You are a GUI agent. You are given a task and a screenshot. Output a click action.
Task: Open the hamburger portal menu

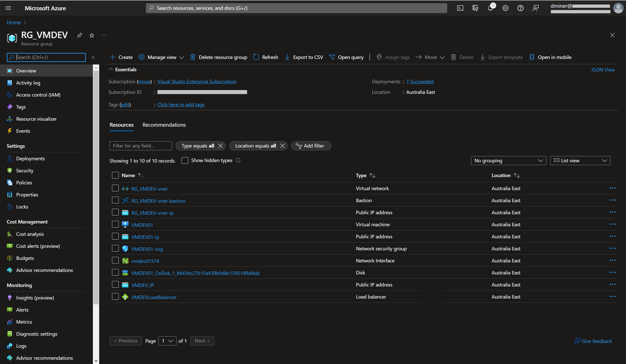click(8, 8)
